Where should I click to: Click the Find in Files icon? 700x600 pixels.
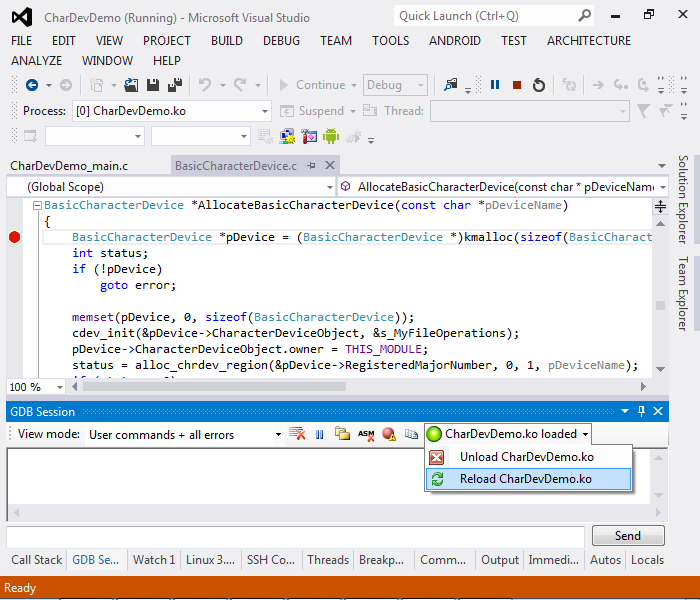coord(451,84)
